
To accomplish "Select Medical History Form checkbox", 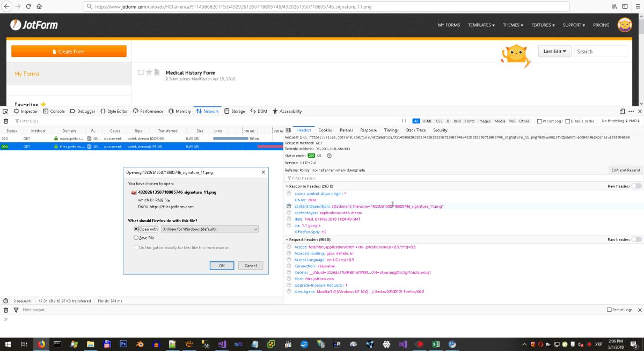I will [141, 72].
